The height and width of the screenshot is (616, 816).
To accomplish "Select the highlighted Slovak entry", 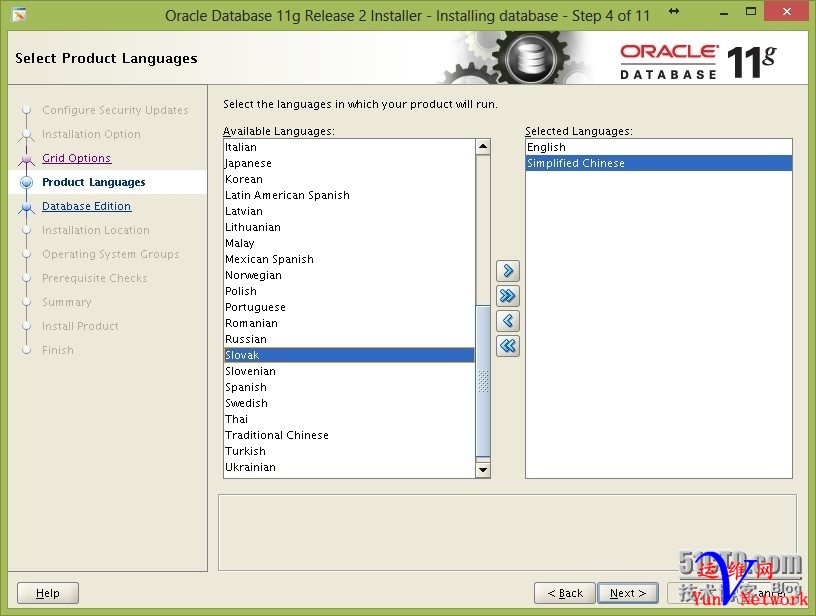I will (349, 355).
